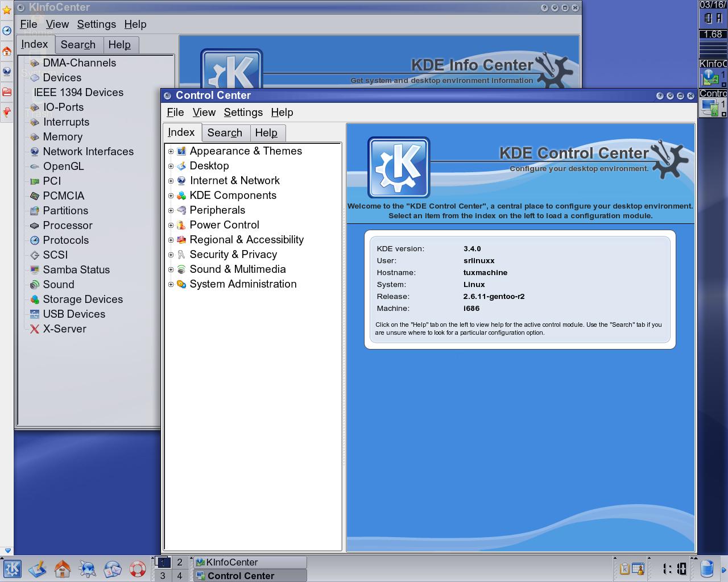
Task: Select IEEE 1394 Devices entry
Action: [78, 93]
